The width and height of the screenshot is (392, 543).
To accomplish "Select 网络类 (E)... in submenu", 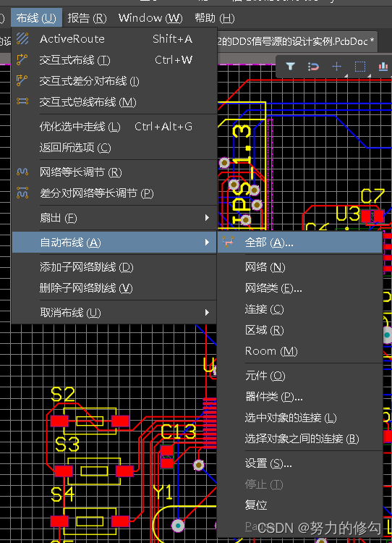I will (x=299, y=288).
